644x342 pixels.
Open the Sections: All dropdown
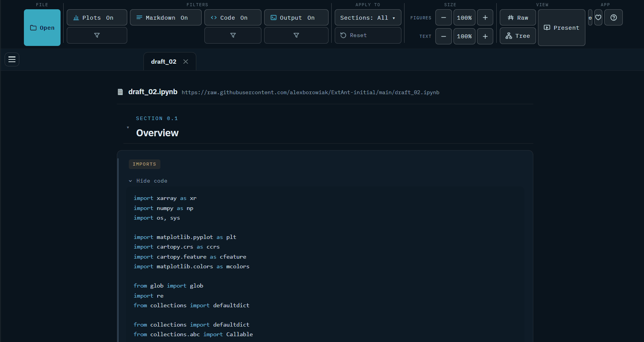pos(368,18)
